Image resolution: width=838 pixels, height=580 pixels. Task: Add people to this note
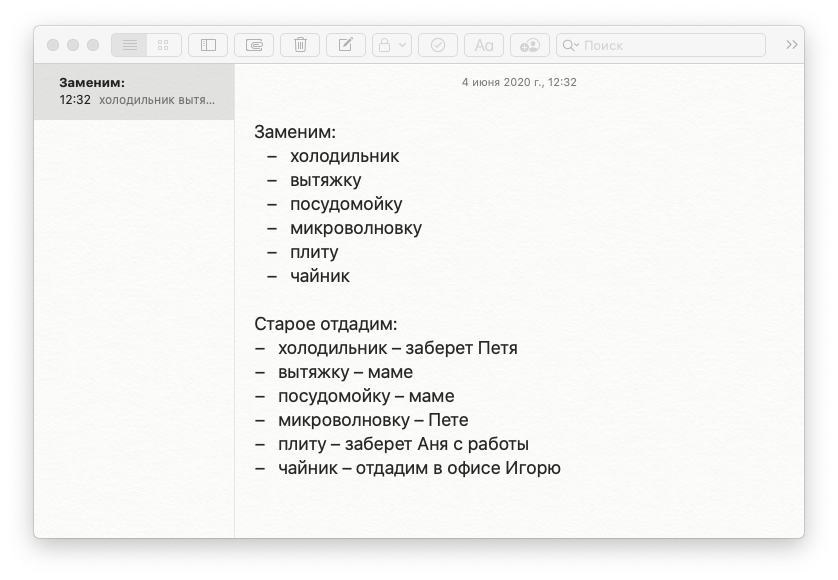(530, 45)
